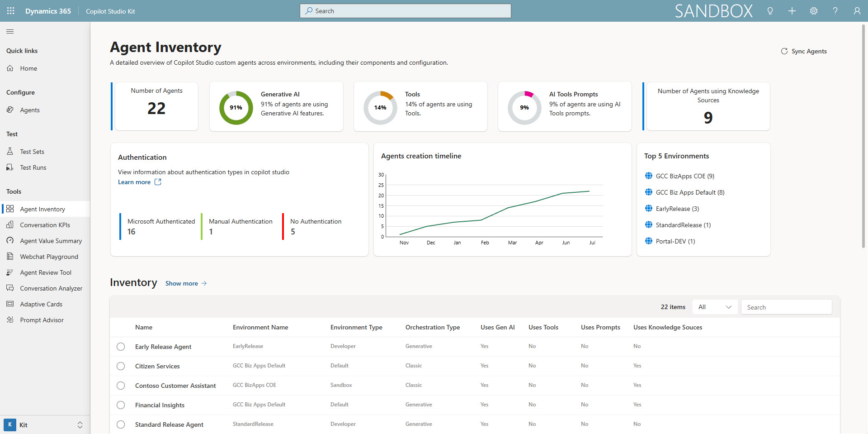Sort by Environment Name column header
Viewport: 868px width, 434px height.
(x=260, y=327)
